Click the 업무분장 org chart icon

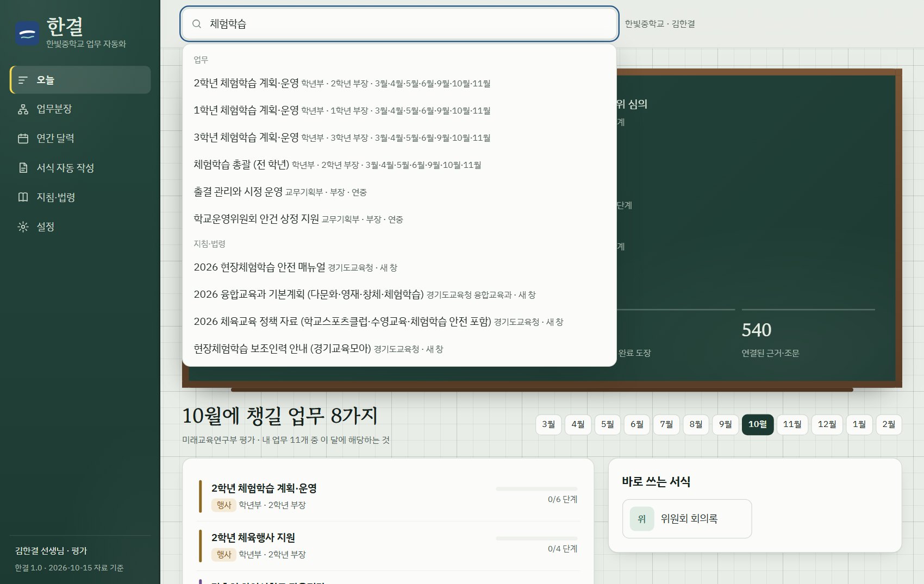pyautogui.click(x=23, y=109)
